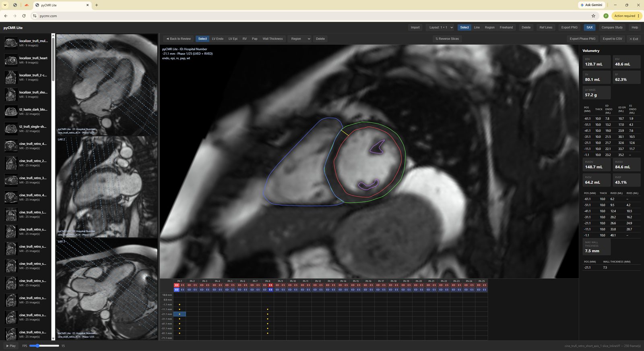Click the Reverse Slices button
The height and width of the screenshot is (351, 644).
(447, 39)
